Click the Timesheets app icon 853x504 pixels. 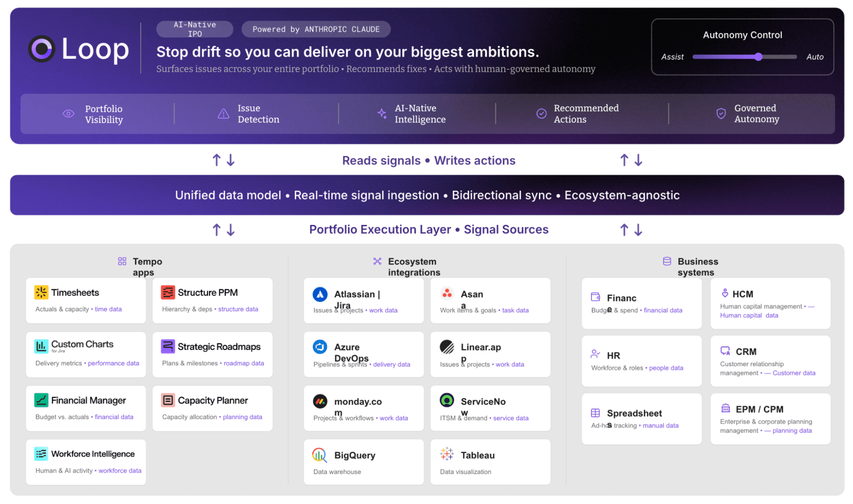pos(41,292)
